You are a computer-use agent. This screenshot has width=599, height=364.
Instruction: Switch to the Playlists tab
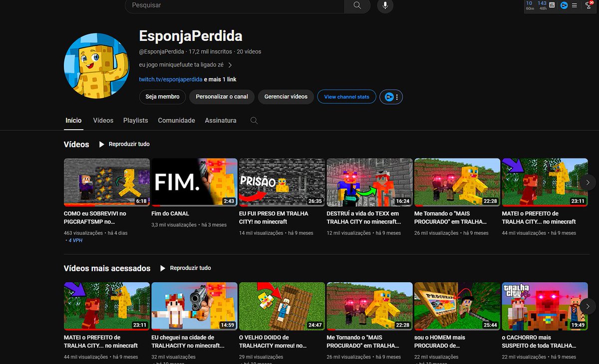[135, 120]
